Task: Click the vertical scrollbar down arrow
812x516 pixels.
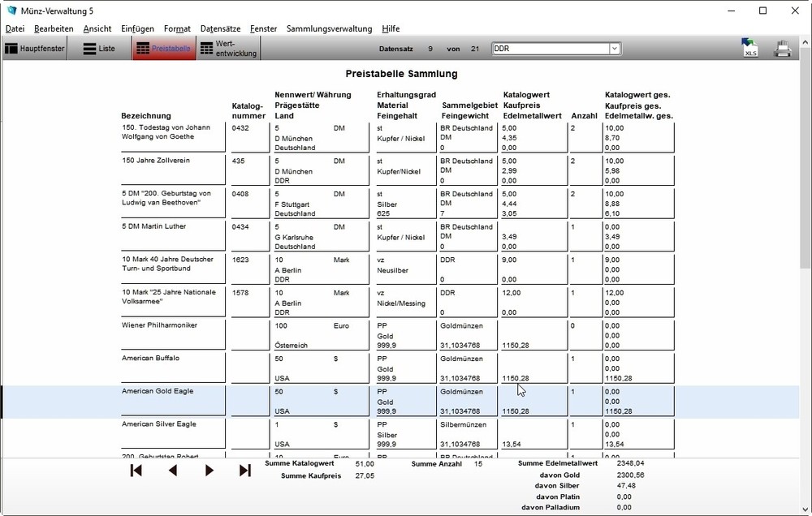Action: [806, 507]
